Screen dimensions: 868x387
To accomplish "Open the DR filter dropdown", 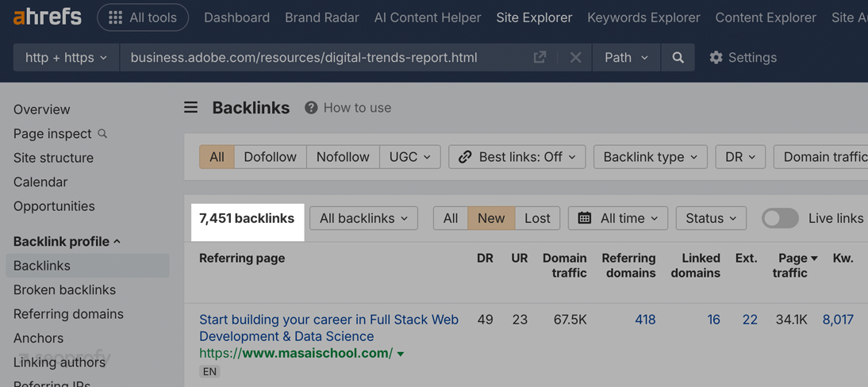I will pyautogui.click(x=741, y=157).
